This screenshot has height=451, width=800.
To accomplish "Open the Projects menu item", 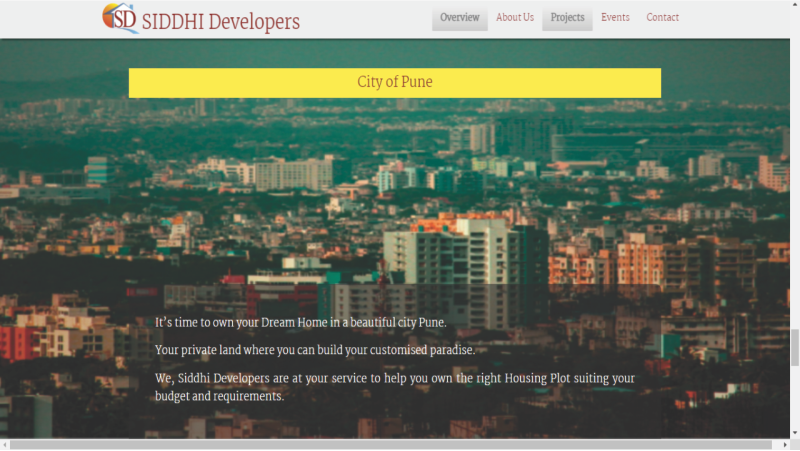I will click(567, 18).
